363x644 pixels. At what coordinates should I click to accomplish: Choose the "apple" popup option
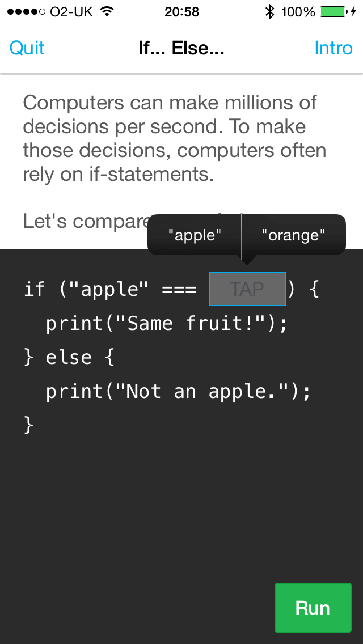pos(195,235)
